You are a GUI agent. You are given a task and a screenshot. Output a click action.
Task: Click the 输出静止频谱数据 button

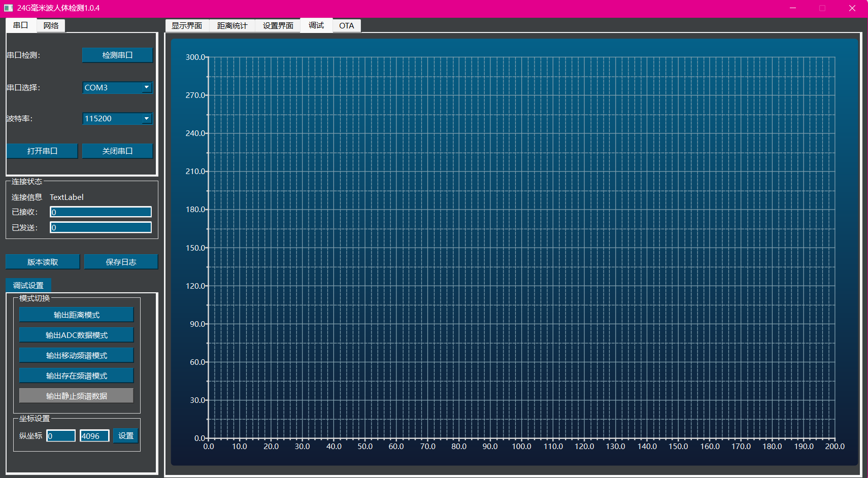[x=77, y=396]
